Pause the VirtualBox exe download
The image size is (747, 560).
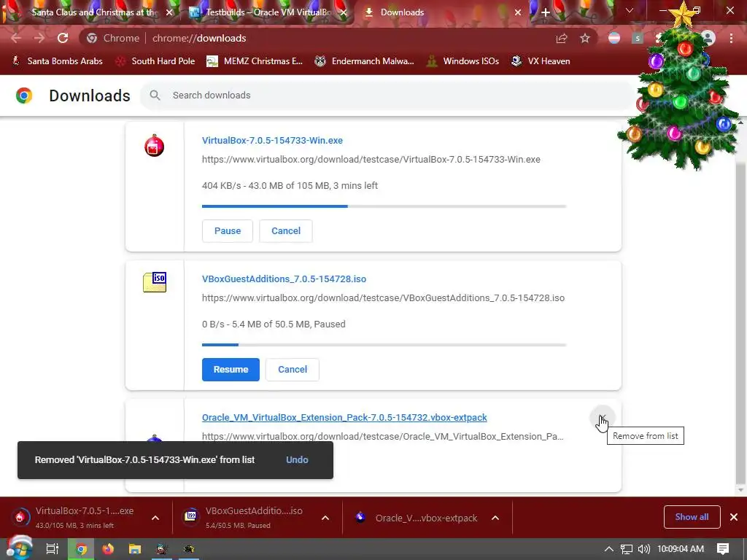pos(228,231)
